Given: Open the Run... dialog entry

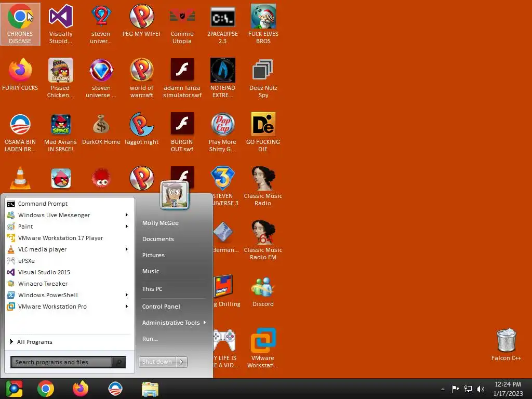Looking at the screenshot, I should pyautogui.click(x=150, y=339).
